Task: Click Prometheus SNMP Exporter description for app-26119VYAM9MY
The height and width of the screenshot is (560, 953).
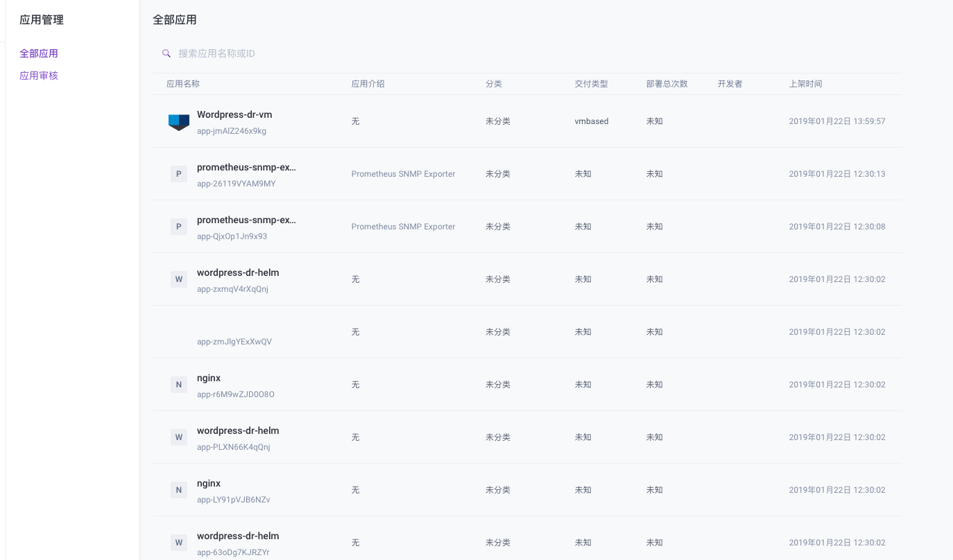Action: coord(404,174)
